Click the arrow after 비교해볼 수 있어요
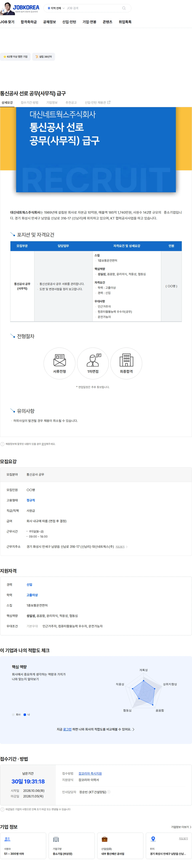Viewport: 192px width, 868px height. 134,729
